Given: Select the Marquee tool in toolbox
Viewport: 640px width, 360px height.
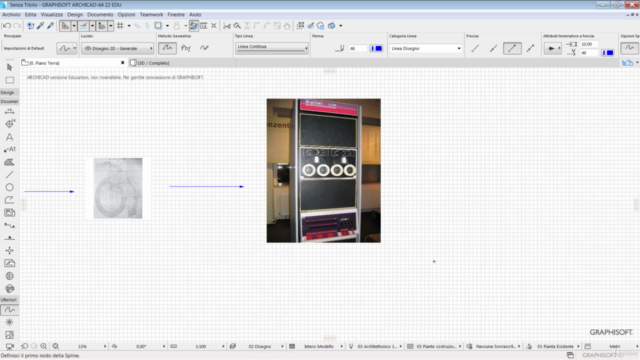Looking at the screenshot, I should click(x=9, y=80).
